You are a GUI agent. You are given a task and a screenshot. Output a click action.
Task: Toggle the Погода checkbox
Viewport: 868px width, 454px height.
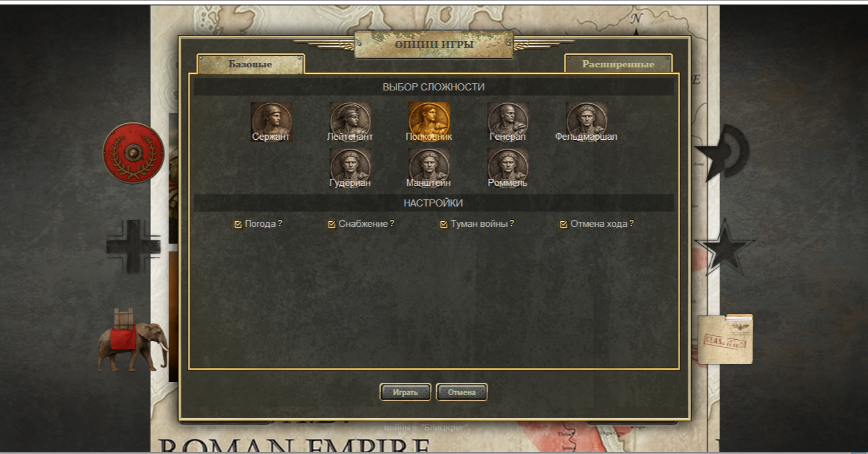click(238, 224)
